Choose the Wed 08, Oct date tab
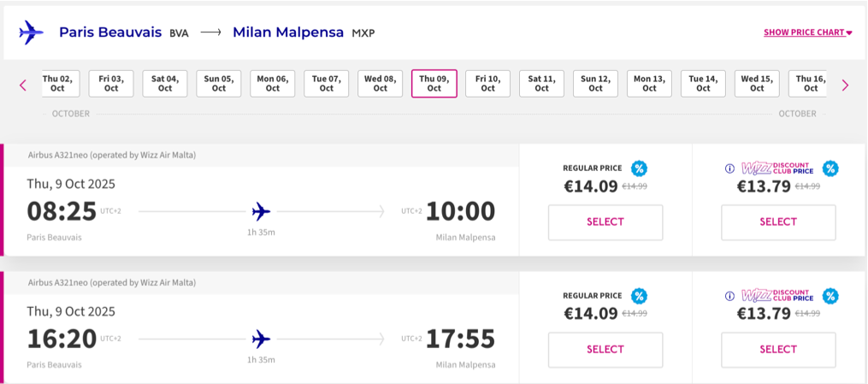This screenshot has width=868, height=384. point(380,83)
